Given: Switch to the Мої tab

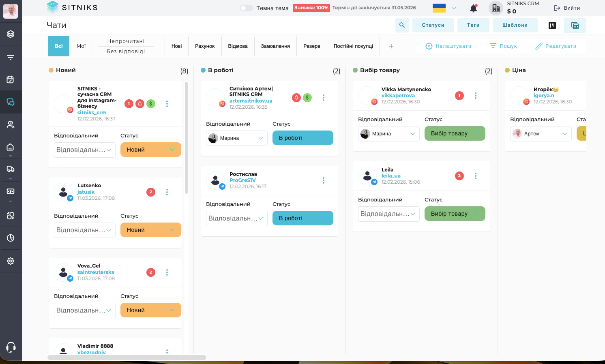Looking at the screenshot, I should tap(81, 46).
